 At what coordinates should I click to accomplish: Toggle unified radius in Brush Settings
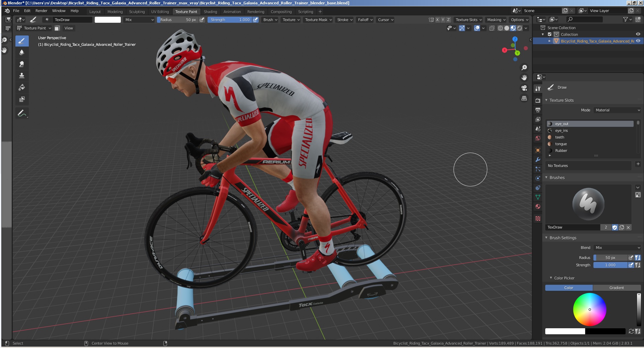point(638,258)
